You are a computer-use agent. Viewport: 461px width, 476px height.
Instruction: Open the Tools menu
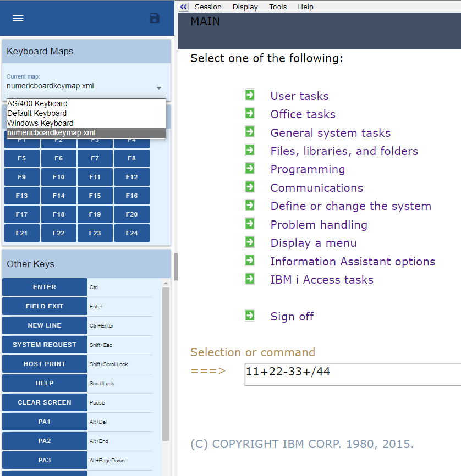pyautogui.click(x=278, y=7)
